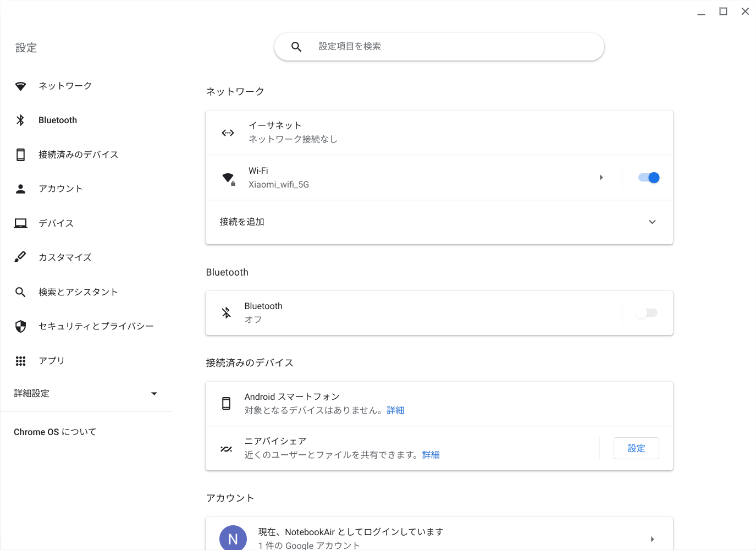The height and width of the screenshot is (550, 756).
Task: Toggle the Bluetooth switch
Action: [x=647, y=313]
